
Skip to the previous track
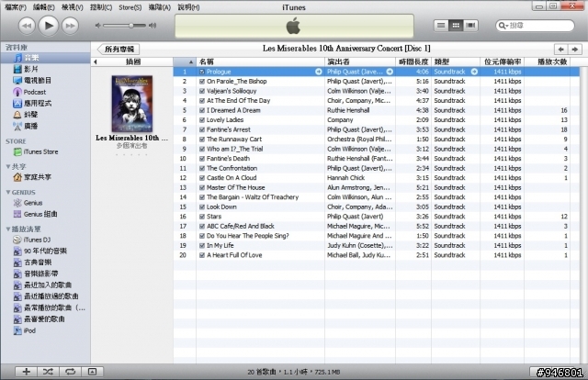tap(27, 26)
